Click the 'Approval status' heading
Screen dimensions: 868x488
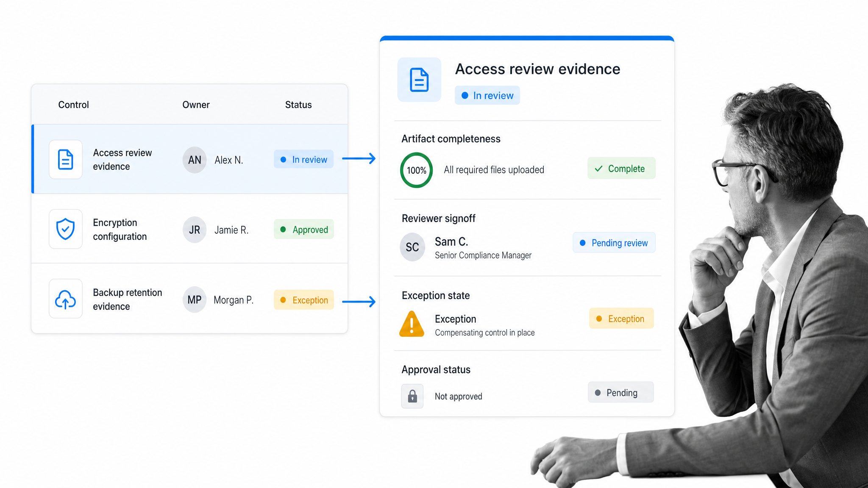(436, 370)
